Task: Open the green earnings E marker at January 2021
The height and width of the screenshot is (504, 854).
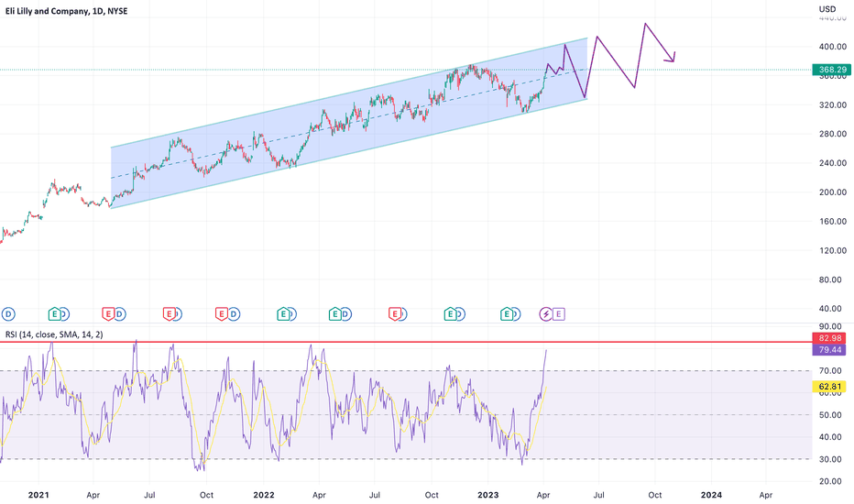Action: (x=54, y=313)
